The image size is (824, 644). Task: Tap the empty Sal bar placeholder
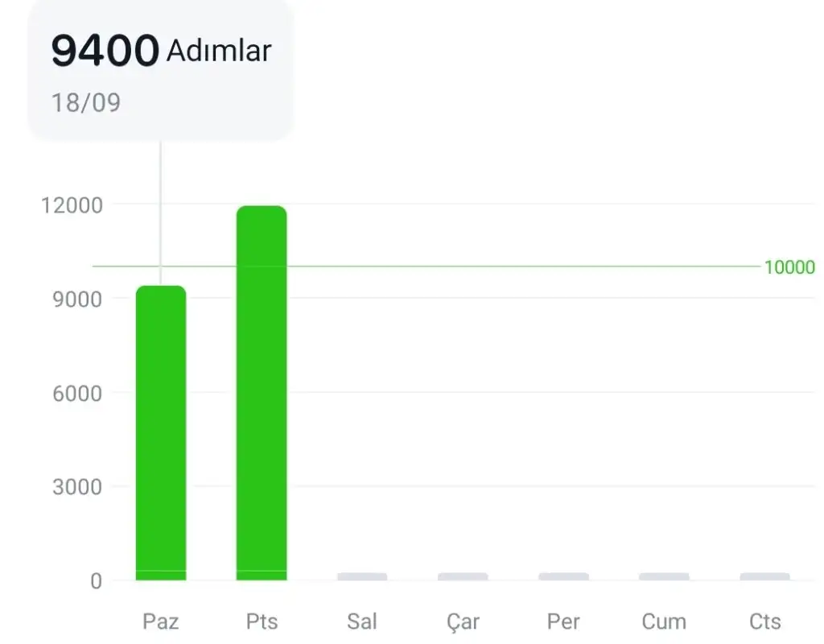pyautogui.click(x=362, y=576)
